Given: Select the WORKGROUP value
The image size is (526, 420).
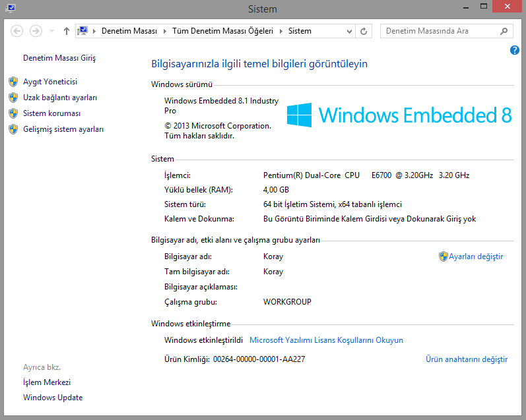Looking at the screenshot, I should pyautogui.click(x=287, y=302).
